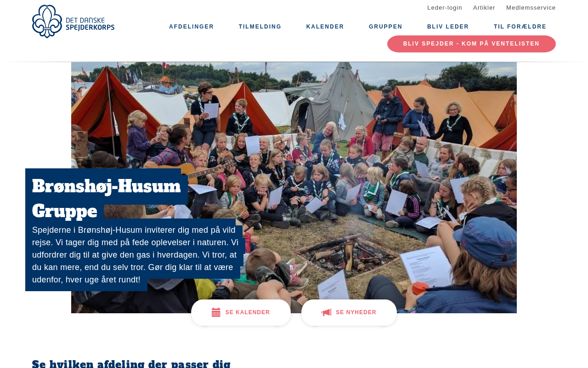The width and height of the screenshot is (588, 368).
Task: Open the Til Forældre menu item
Action: (x=520, y=27)
